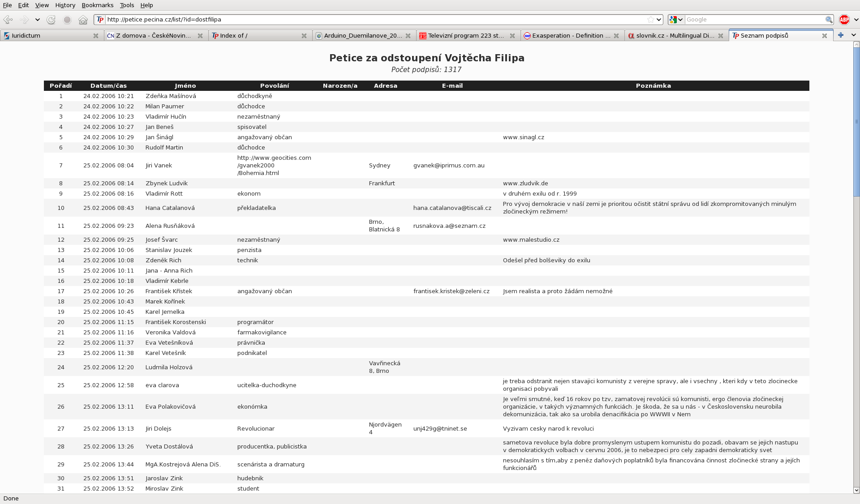Click the E-mail column header
This screenshot has width=860, height=504.
point(452,85)
